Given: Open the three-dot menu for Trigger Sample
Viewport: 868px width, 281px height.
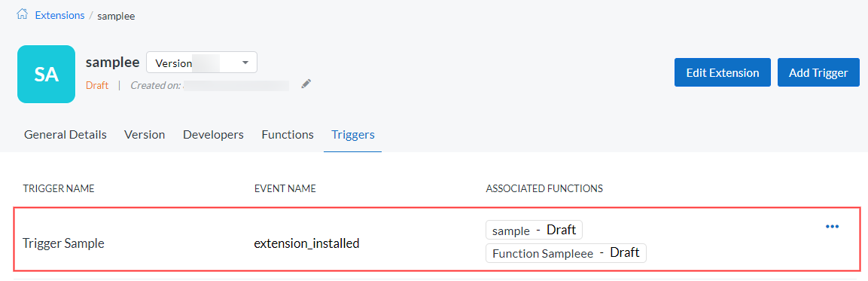Looking at the screenshot, I should click(832, 226).
